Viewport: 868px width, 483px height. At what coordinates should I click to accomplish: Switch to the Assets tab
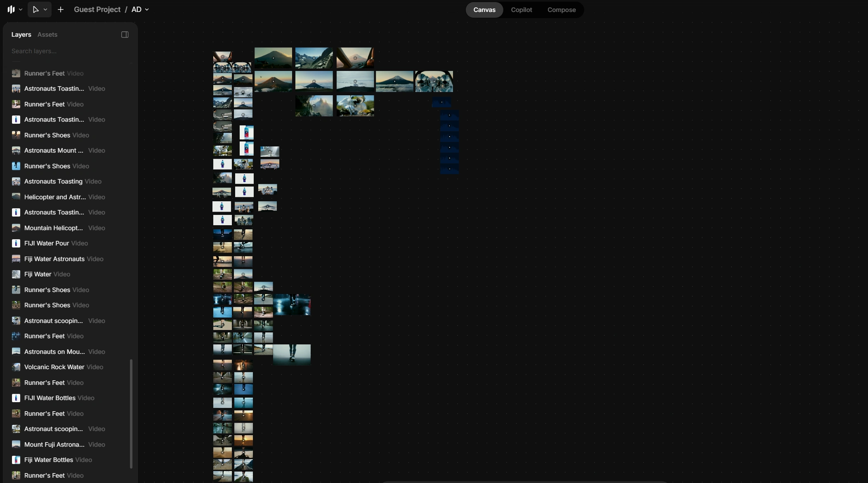[47, 35]
